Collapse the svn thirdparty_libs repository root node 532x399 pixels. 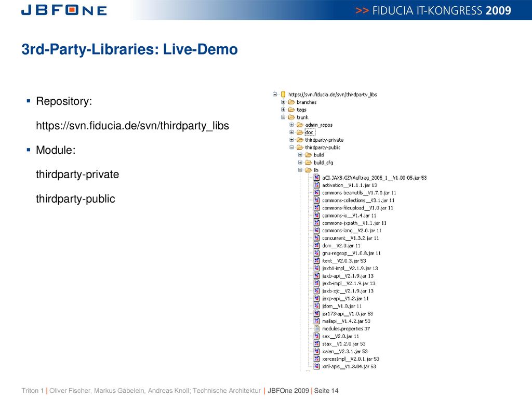(x=275, y=95)
